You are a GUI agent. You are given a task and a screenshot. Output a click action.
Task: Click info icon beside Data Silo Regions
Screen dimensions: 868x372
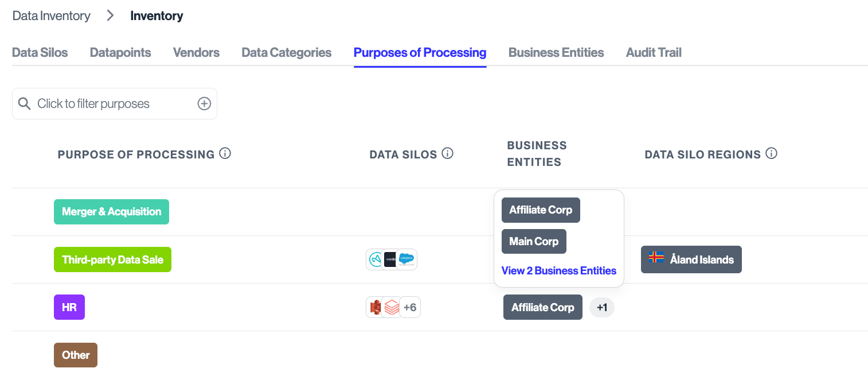click(x=772, y=154)
